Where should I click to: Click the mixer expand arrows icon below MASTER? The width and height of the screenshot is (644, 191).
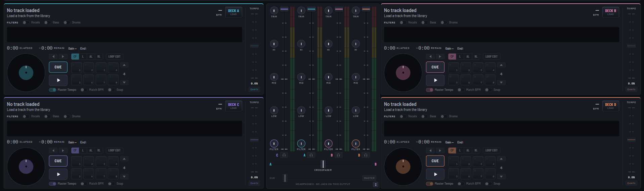[x=376, y=184]
